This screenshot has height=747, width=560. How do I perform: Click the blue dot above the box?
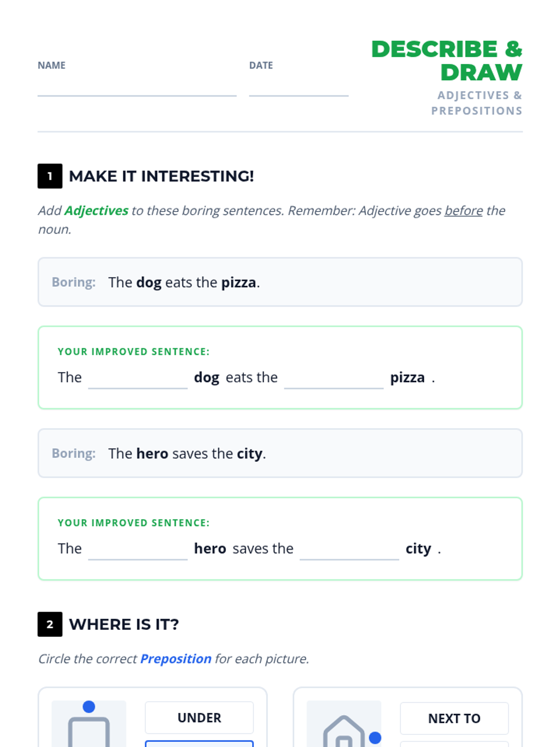point(89,707)
